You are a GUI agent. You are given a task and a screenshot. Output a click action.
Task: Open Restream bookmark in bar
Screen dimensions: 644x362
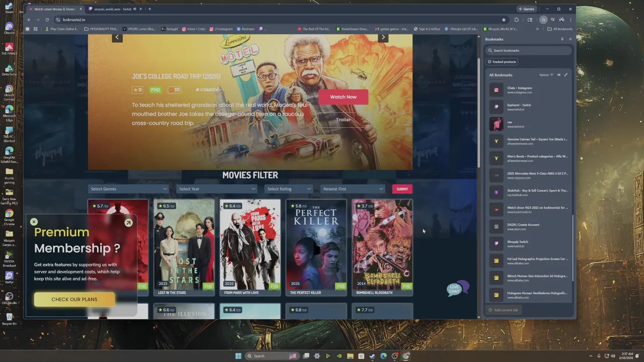246,29
